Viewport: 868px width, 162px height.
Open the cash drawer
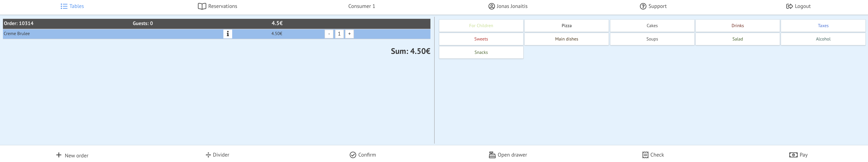[x=508, y=155]
